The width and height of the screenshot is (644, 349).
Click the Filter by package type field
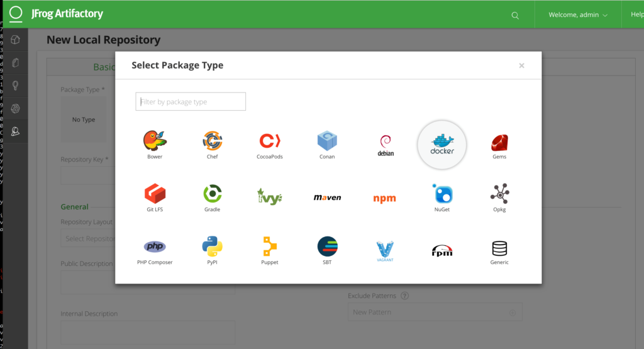[x=191, y=102]
